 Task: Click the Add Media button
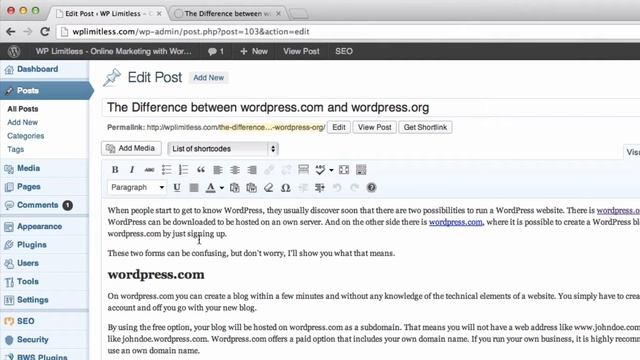[x=131, y=148]
